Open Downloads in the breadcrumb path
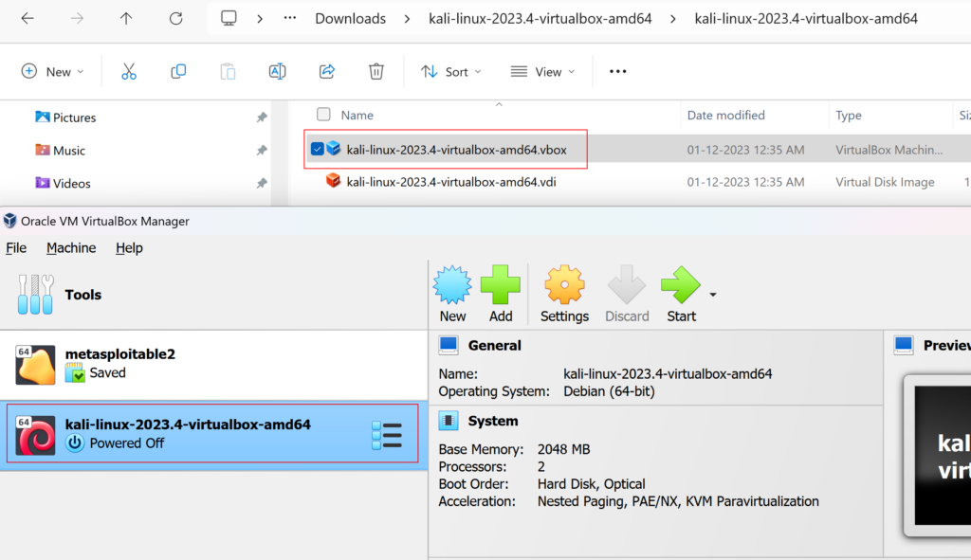971x560 pixels. point(351,19)
